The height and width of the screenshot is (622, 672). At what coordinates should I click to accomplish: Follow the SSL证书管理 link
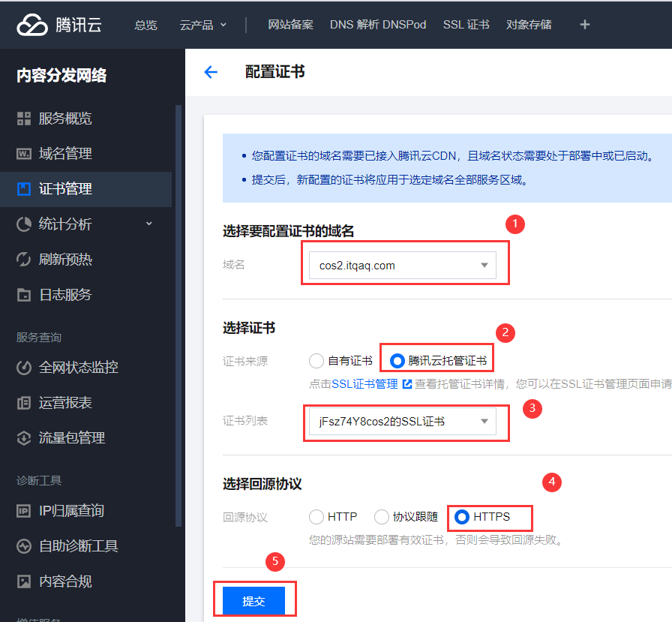[364, 384]
